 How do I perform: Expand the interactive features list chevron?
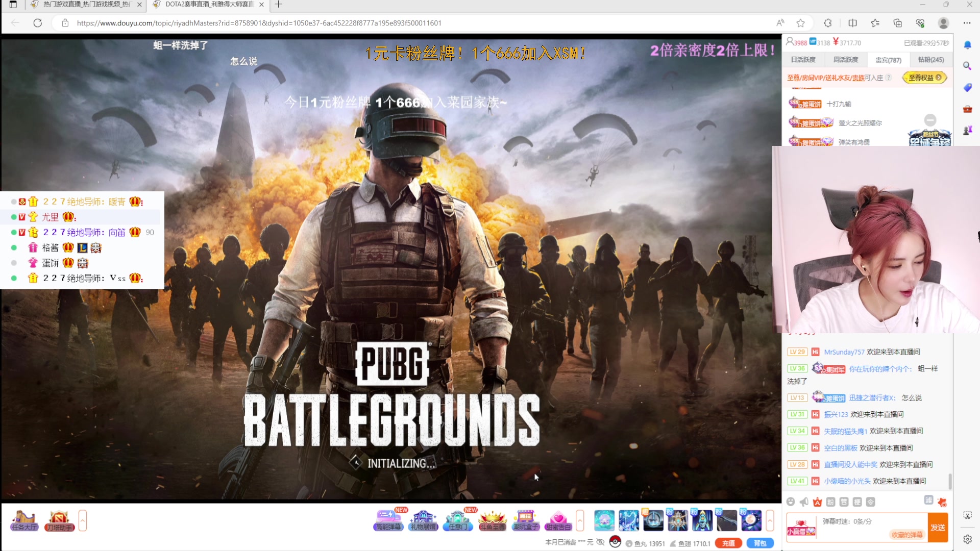click(x=580, y=520)
